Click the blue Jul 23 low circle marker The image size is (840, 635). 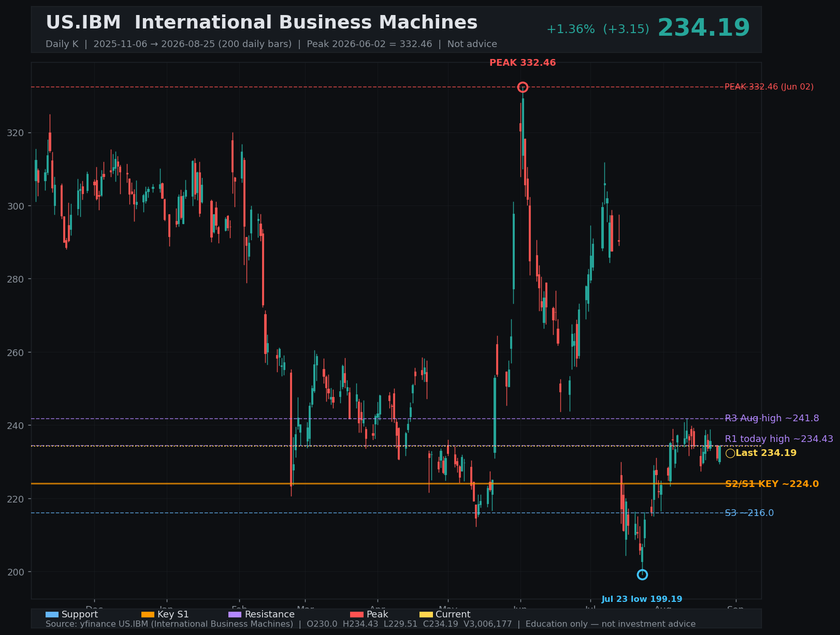click(x=642, y=574)
